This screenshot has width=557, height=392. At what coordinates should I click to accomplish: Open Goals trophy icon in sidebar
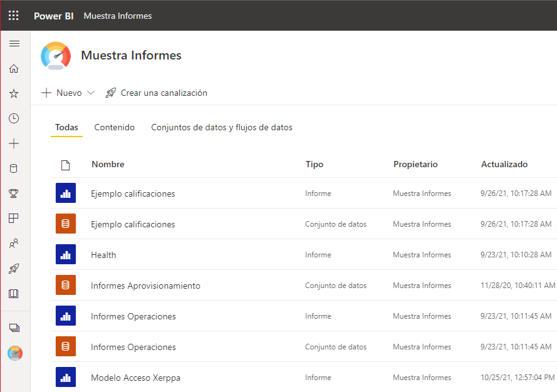pyautogui.click(x=14, y=193)
